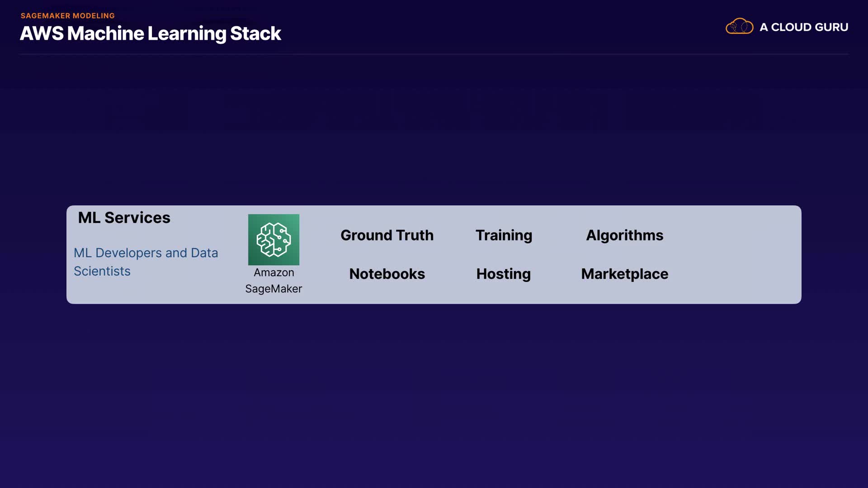Select the Training feature label
868x488 pixels.
[x=504, y=235]
